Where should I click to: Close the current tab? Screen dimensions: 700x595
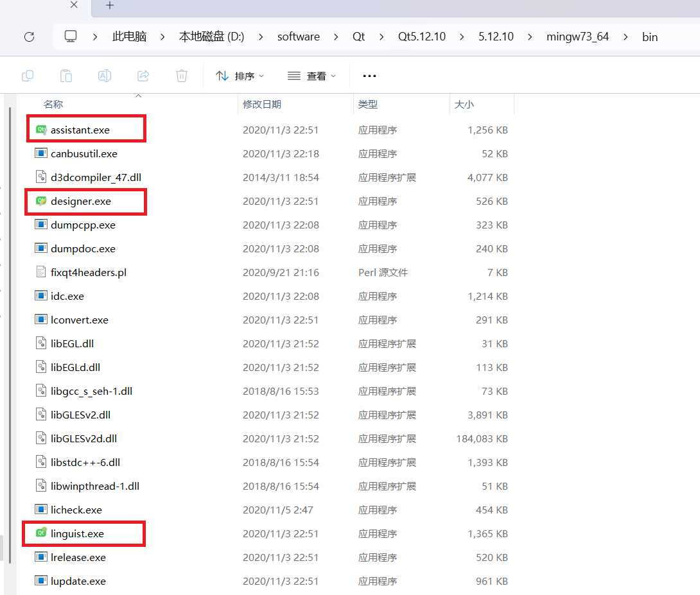74,4
